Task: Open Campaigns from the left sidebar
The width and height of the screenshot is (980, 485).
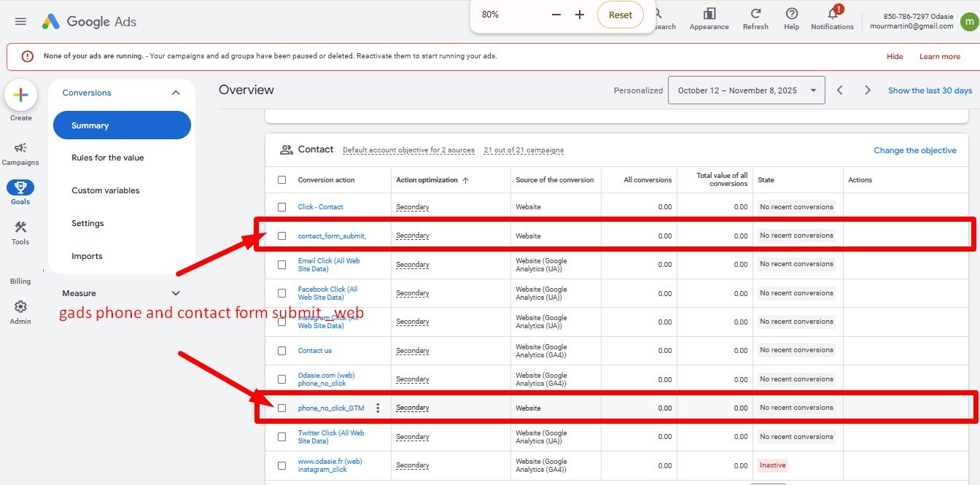Action: coord(20,153)
